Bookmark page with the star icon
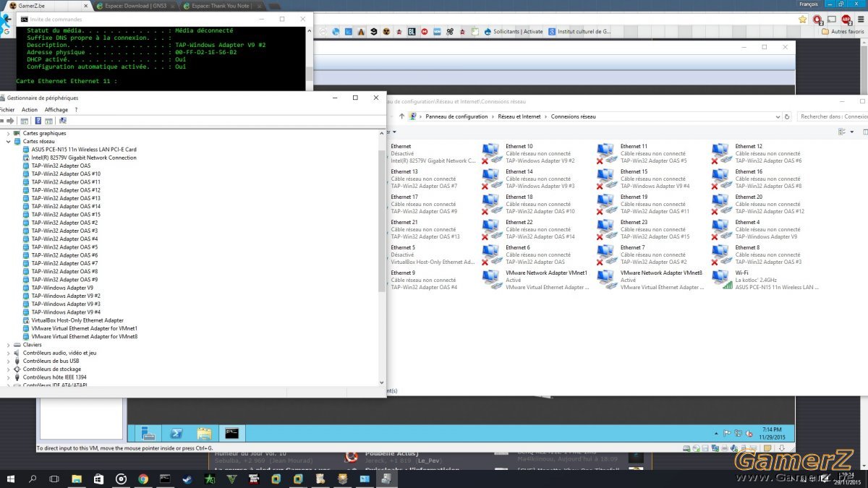The image size is (868, 488). point(802,20)
